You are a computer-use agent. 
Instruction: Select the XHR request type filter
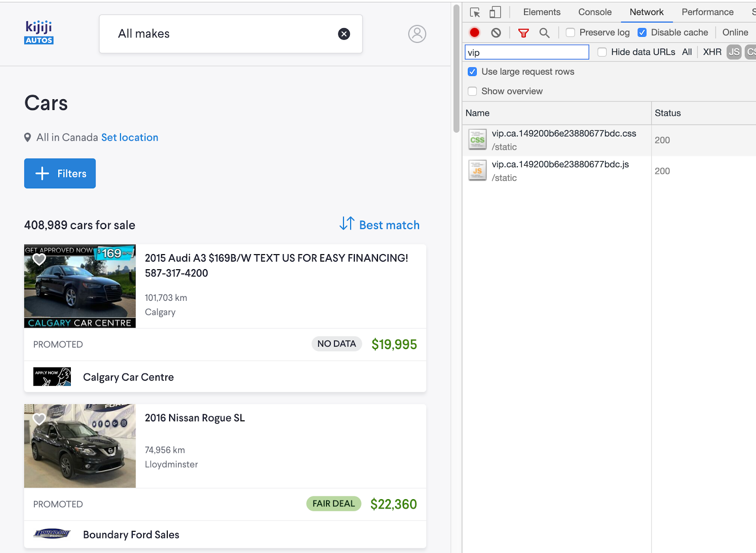pyautogui.click(x=712, y=52)
